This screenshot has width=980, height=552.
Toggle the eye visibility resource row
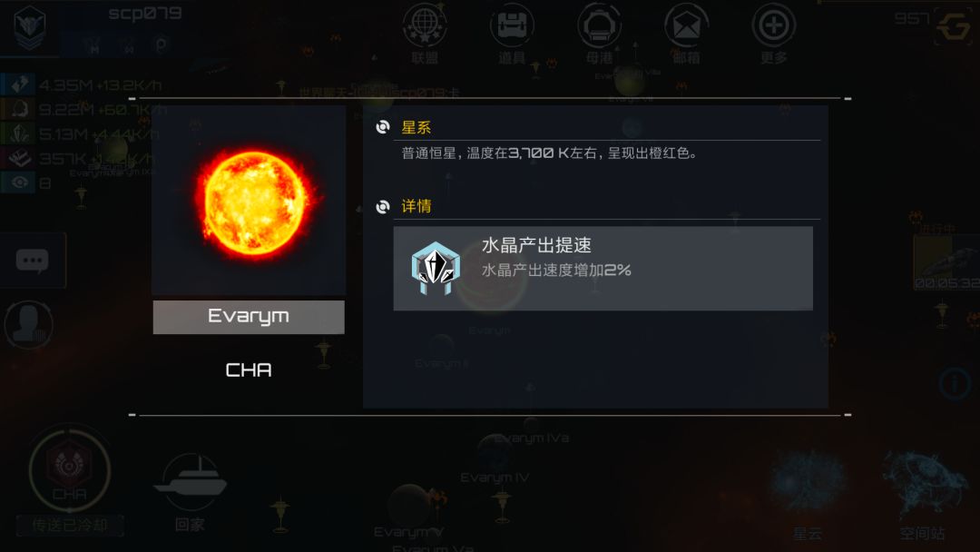(x=29, y=182)
